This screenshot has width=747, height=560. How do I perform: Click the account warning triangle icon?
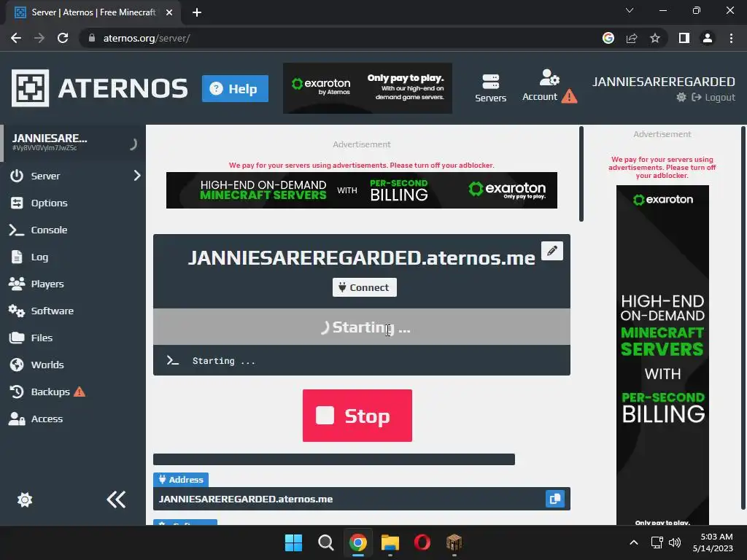coord(569,97)
